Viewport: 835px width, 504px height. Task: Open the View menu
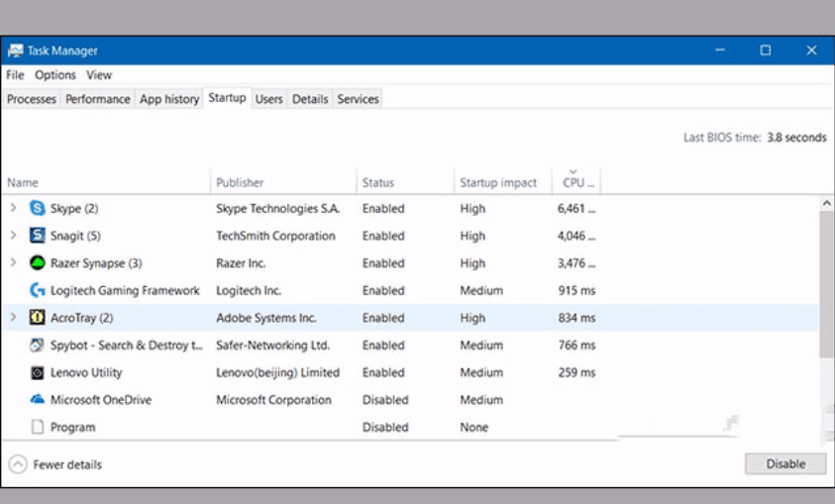99,75
